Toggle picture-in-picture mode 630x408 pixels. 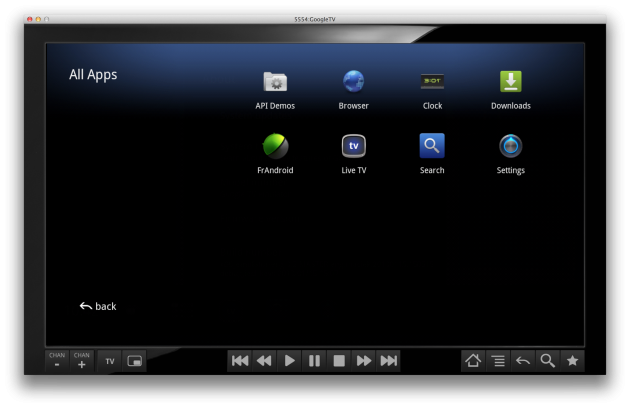pyautogui.click(x=135, y=361)
